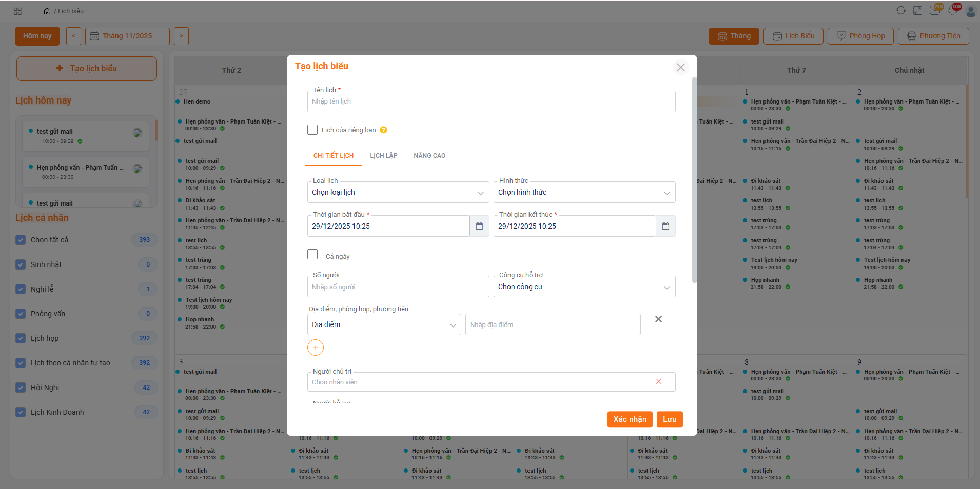Open the start time calendar picker
This screenshot has width=980, height=489.
[x=479, y=226]
